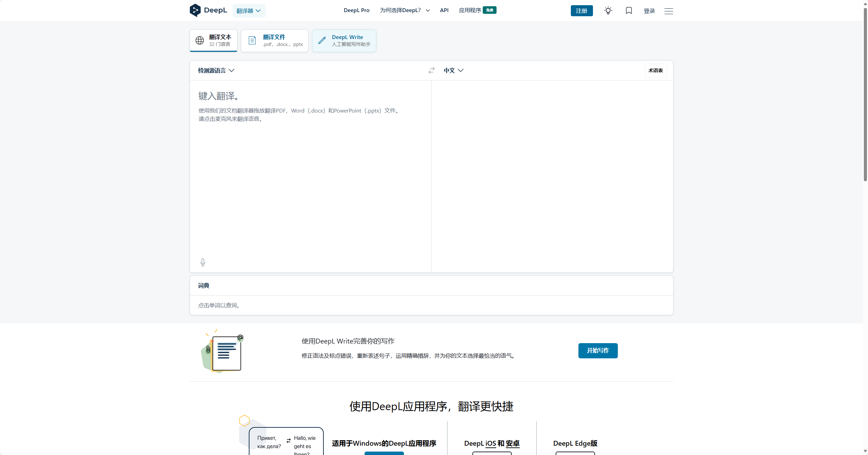Click the 注册 sign-up button
868x455 pixels.
point(581,11)
